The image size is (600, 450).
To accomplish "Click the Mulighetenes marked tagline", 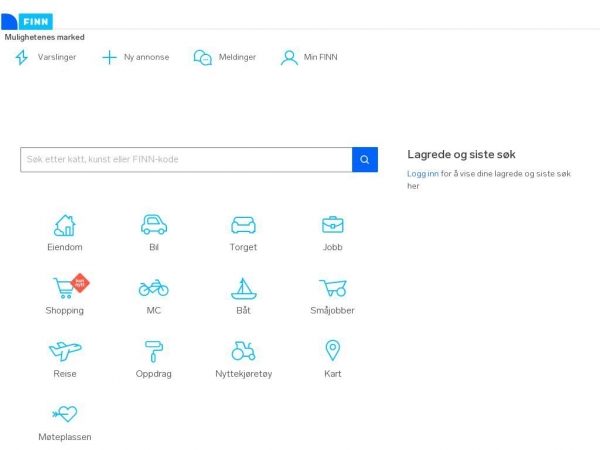I will [x=44, y=37].
